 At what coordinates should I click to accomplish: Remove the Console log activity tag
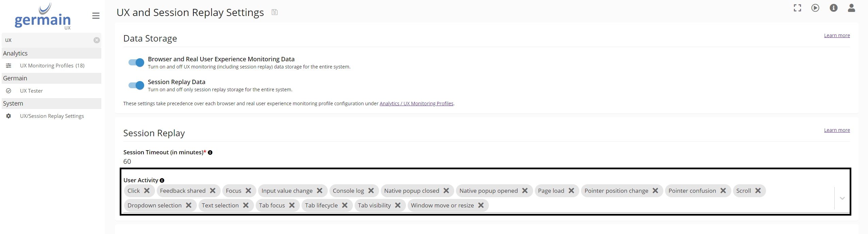point(371,191)
